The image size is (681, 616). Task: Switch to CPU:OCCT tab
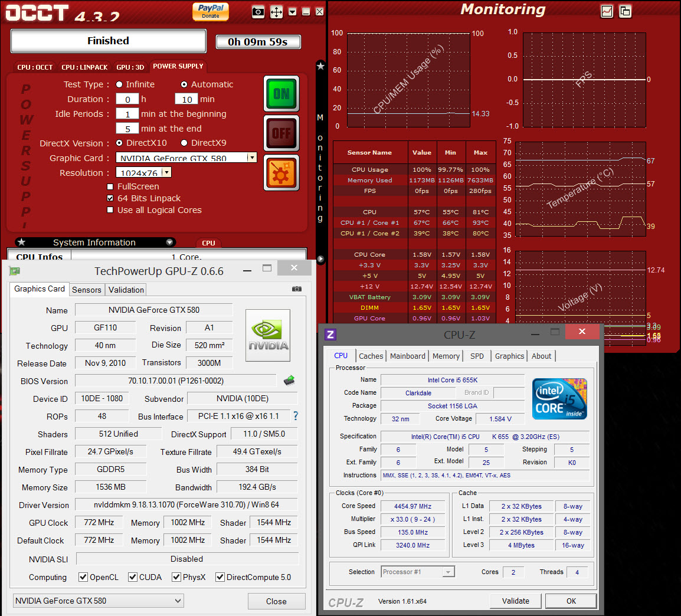tap(35, 67)
